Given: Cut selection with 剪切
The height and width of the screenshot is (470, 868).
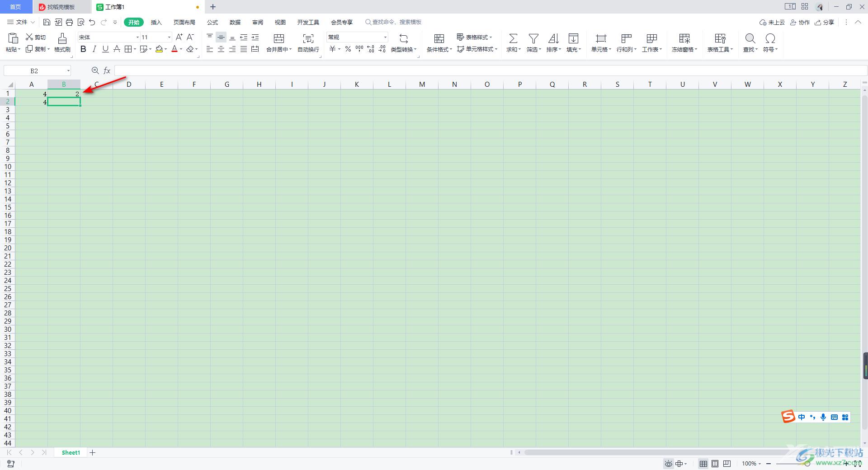Looking at the screenshot, I should (x=36, y=37).
